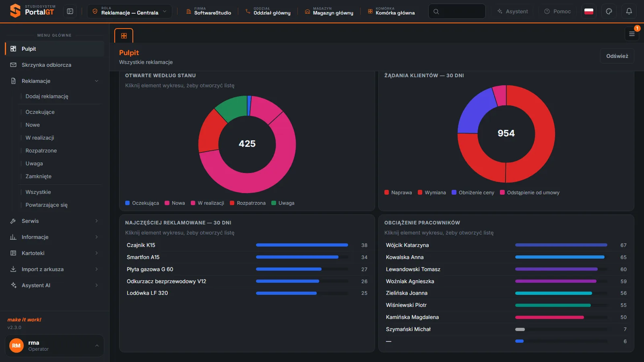This screenshot has width=644, height=362.
Task: Click the Wójcik Katarzyna workload bar
Action: (x=561, y=245)
